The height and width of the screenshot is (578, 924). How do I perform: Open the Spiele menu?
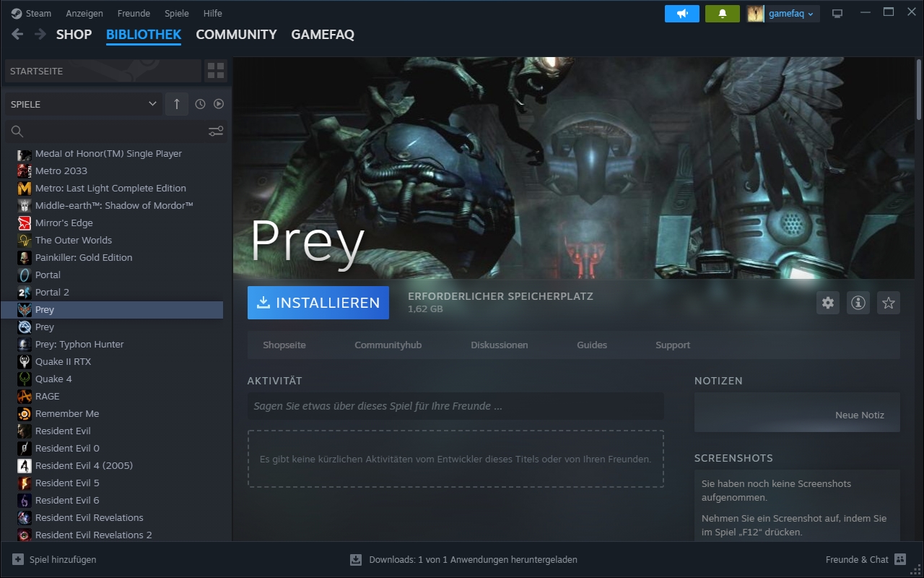click(176, 13)
